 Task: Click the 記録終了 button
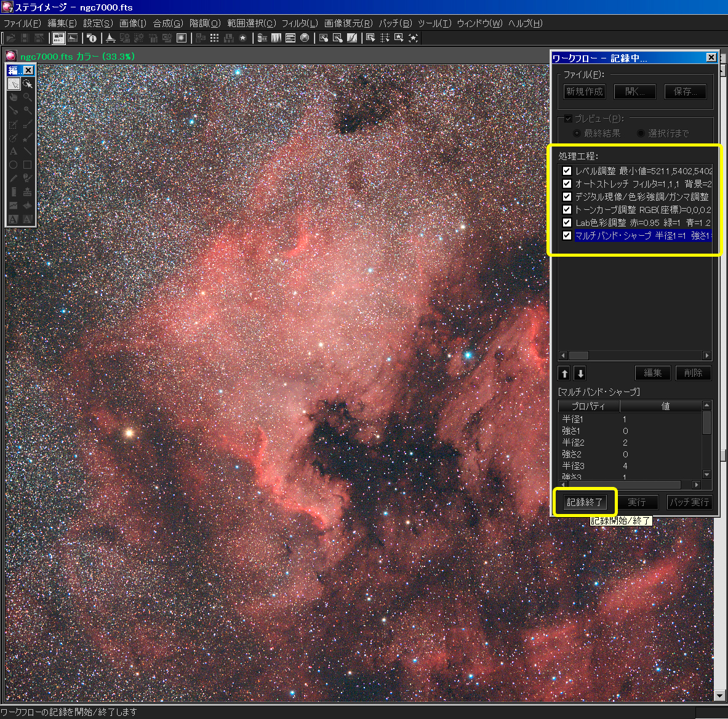point(585,502)
